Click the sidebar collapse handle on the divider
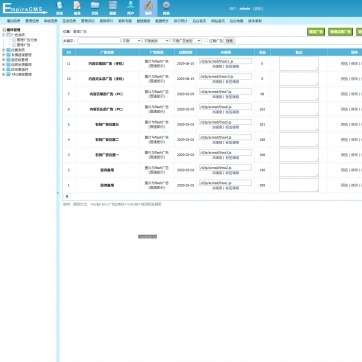This screenshot has width=362, height=362. pos(58,193)
